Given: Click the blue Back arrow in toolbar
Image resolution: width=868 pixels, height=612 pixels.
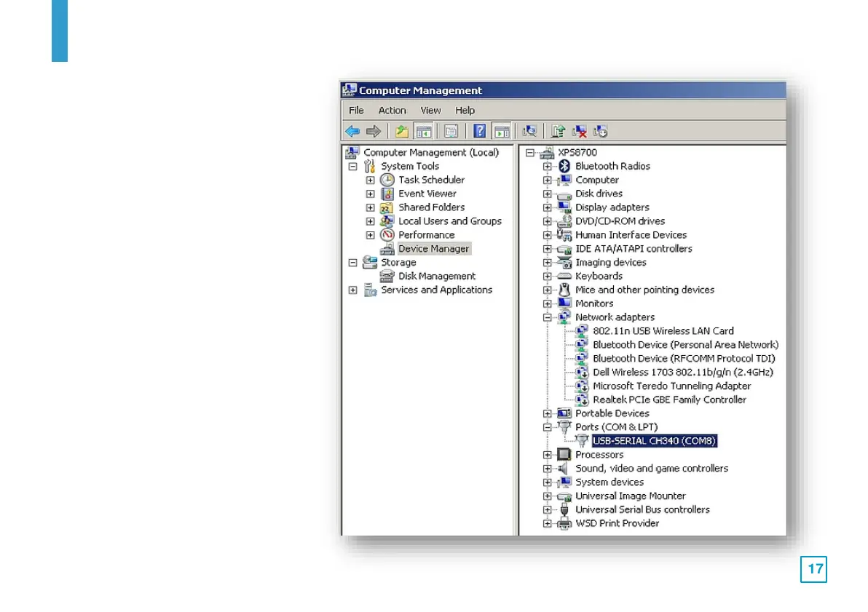Looking at the screenshot, I should (x=352, y=132).
